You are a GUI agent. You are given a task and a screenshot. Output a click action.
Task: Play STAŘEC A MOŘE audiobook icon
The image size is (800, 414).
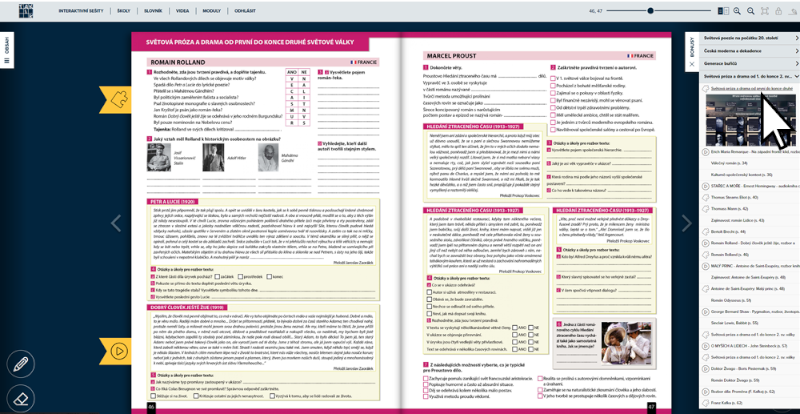706,186
